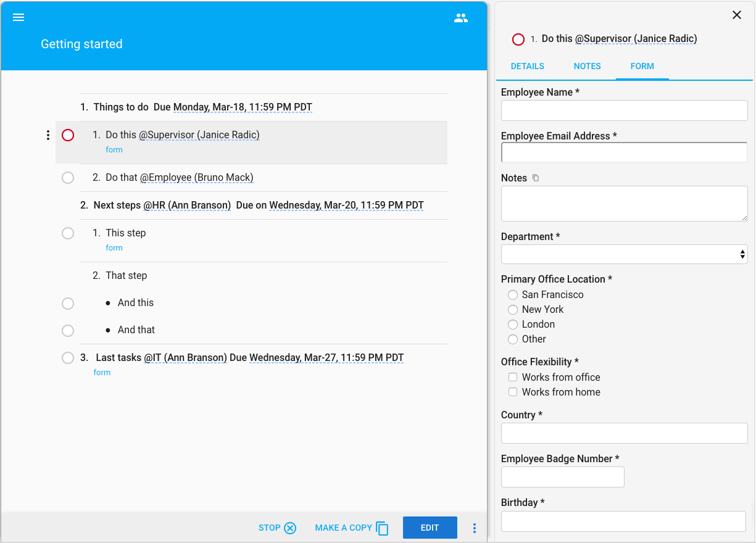Click the Make a Copy duplicate icon
The image size is (756, 543).
point(382,528)
